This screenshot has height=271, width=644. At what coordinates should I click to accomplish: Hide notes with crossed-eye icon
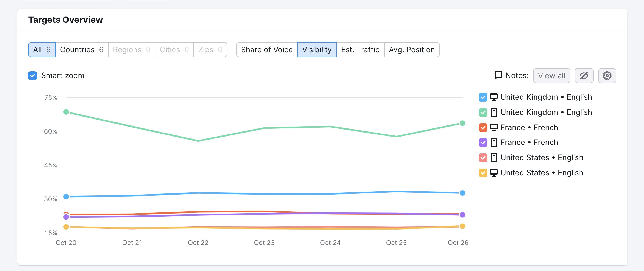(584, 76)
